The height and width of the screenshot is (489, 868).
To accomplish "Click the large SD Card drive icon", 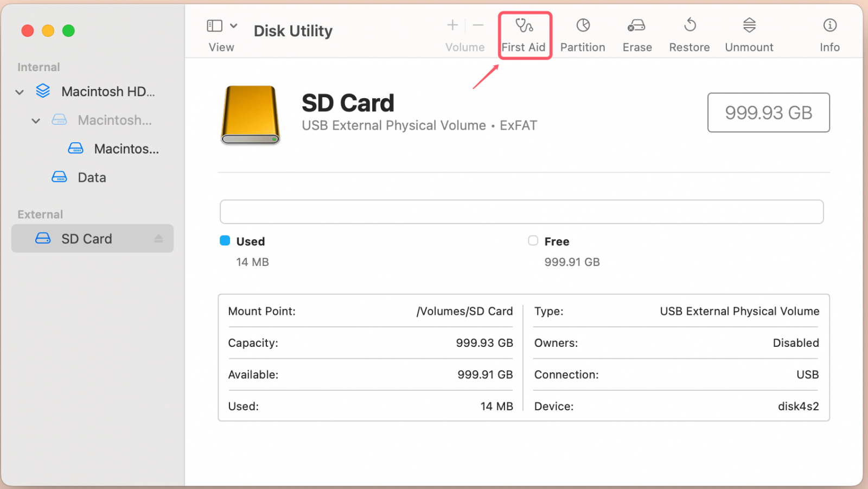I will click(250, 115).
